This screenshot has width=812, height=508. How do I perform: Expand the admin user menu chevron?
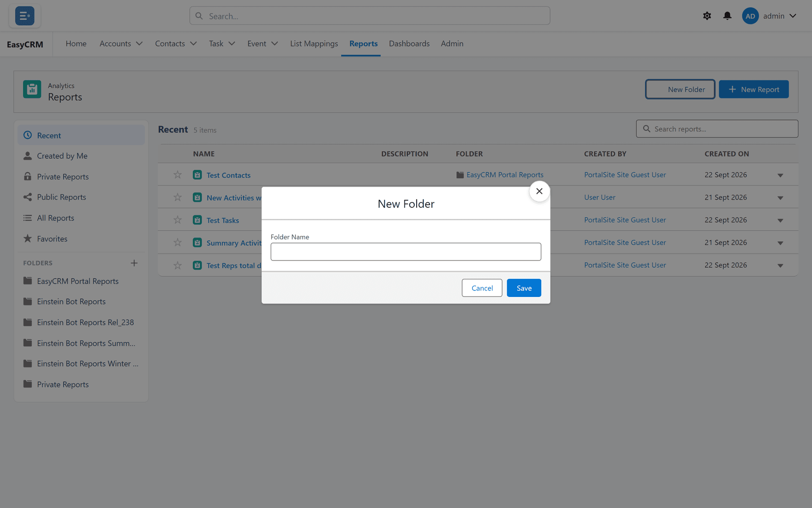[793, 16]
